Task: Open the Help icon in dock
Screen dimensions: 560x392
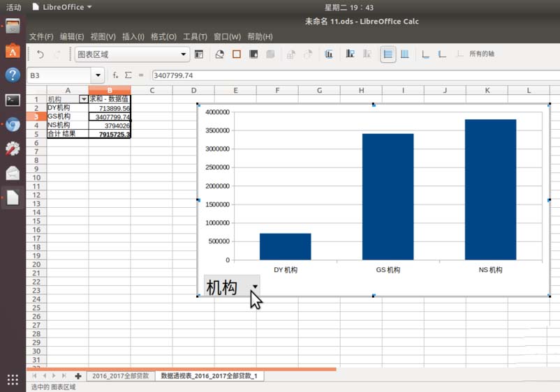Action: [x=12, y=75]
